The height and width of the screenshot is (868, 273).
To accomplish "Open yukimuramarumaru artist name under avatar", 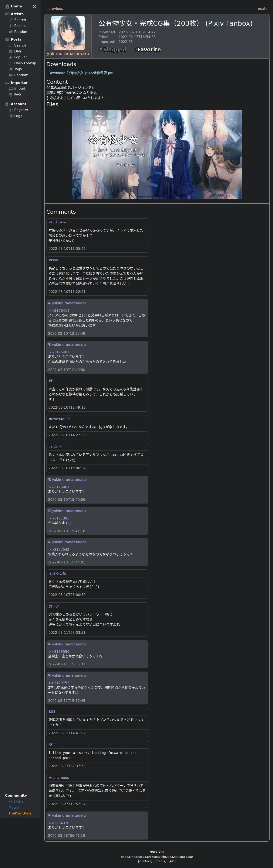I will point(68,54).
